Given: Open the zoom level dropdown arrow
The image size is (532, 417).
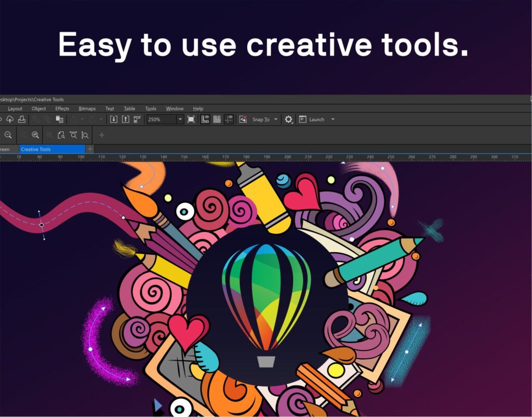Looking at the screenshot, I should (180, 120).
